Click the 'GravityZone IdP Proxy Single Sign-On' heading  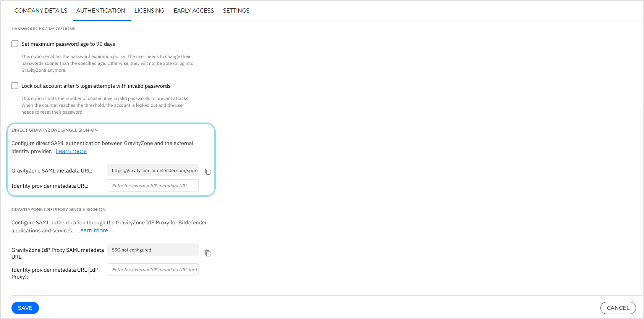click(x=58, y=209)
